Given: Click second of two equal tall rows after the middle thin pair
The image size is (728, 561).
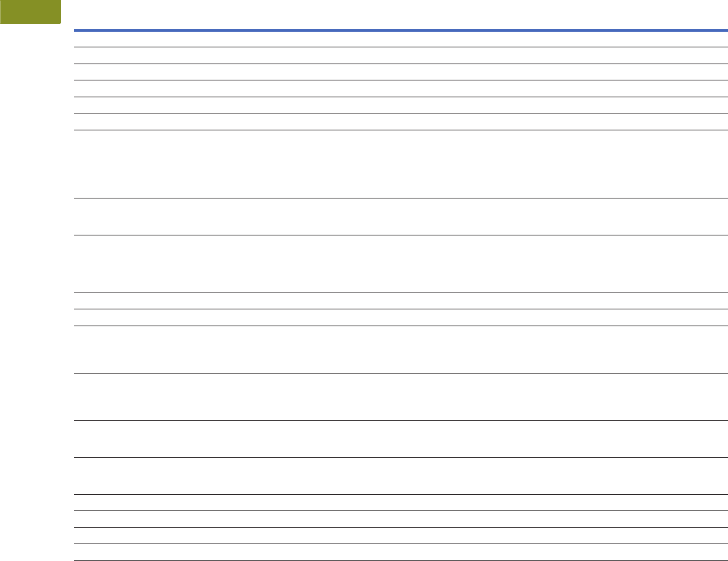Looking at the screenshot, I should 401,397.
